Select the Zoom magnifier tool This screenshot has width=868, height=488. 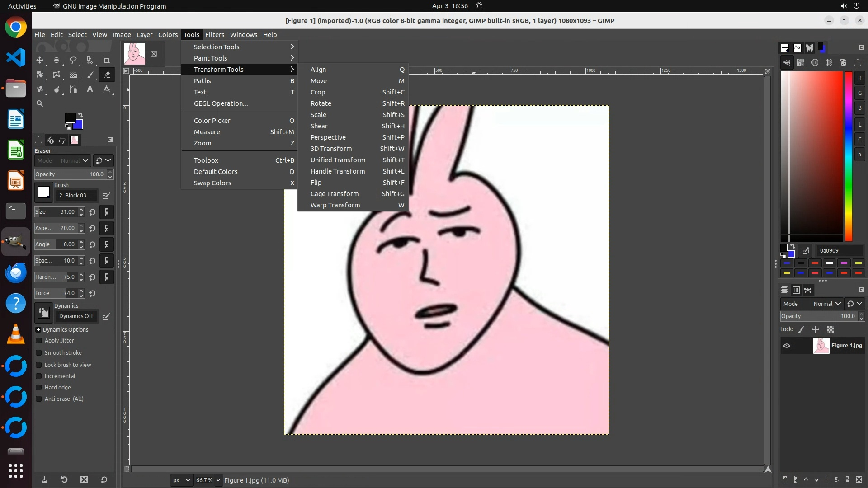point(40,103)
